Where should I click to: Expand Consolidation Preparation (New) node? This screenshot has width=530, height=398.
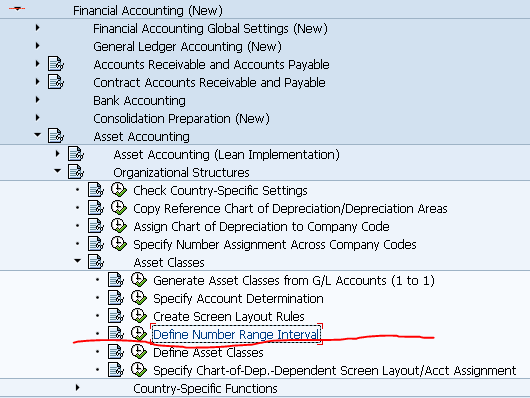[x=38, y=118]
